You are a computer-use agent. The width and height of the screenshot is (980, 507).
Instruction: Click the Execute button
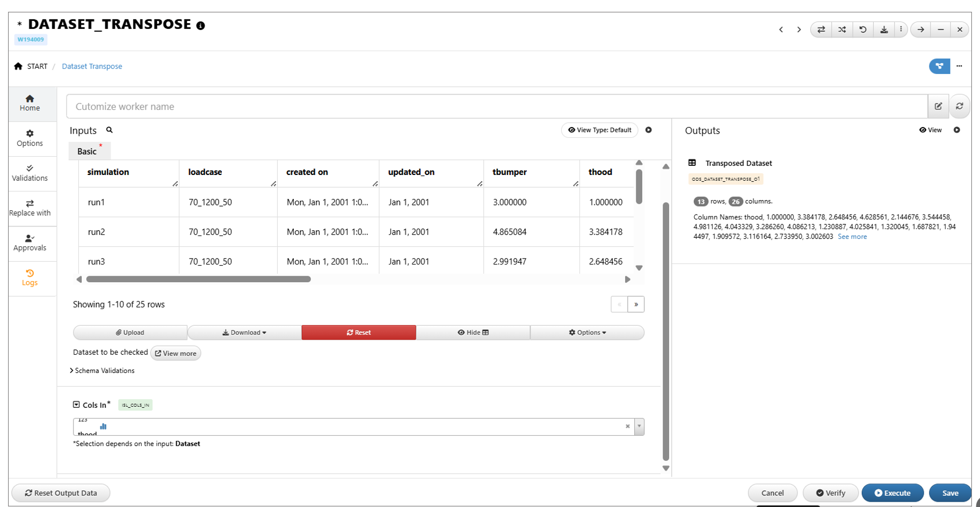click(892, 493)
